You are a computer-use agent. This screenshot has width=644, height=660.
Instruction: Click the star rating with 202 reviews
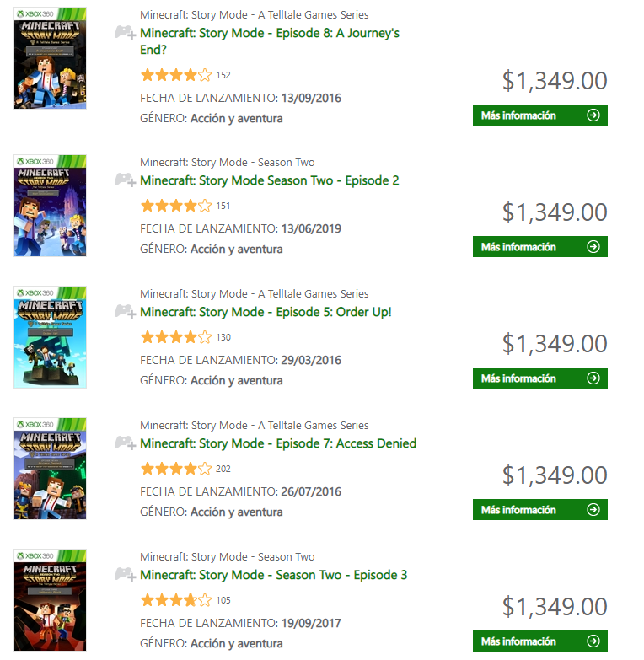tap(176, 469)
